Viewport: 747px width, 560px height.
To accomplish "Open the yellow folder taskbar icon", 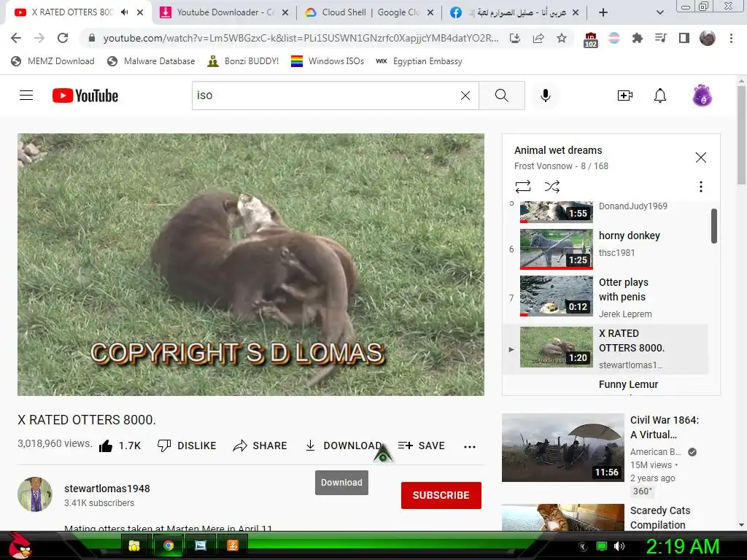I will tap(135, 545).
